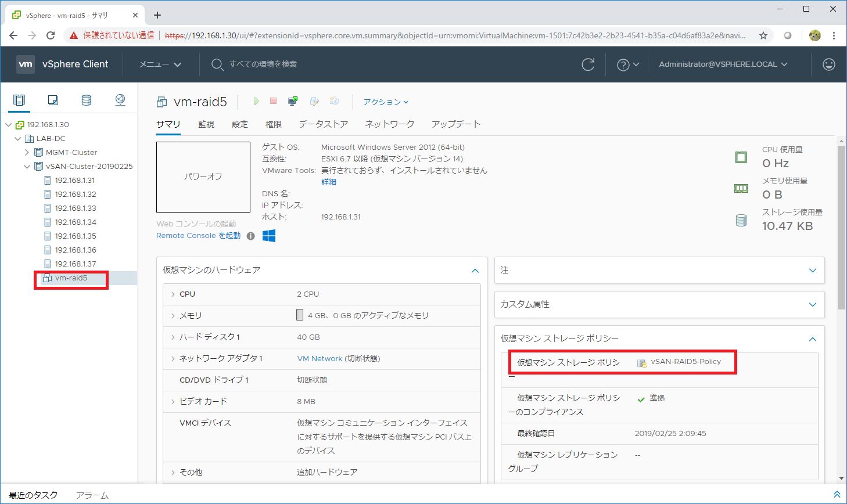
Task: Open the VM Network link
Action: click(320, 359)
